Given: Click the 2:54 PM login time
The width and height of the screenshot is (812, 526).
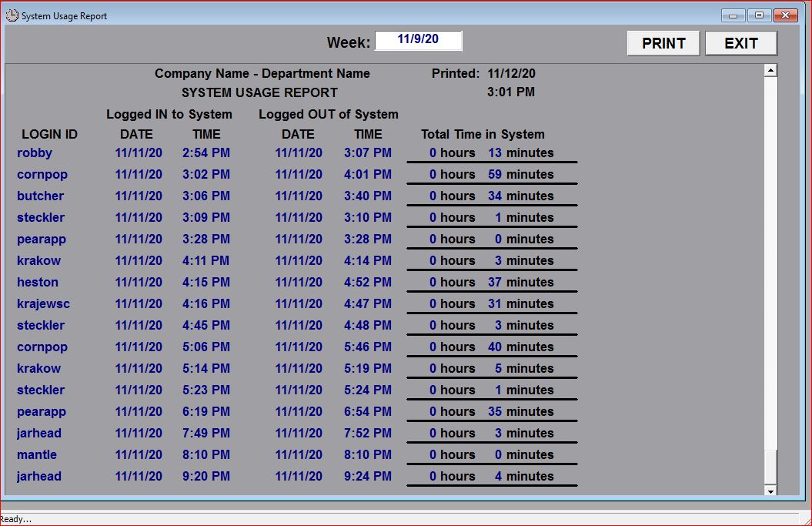Looking at the screenshot, I should (206, 153).
